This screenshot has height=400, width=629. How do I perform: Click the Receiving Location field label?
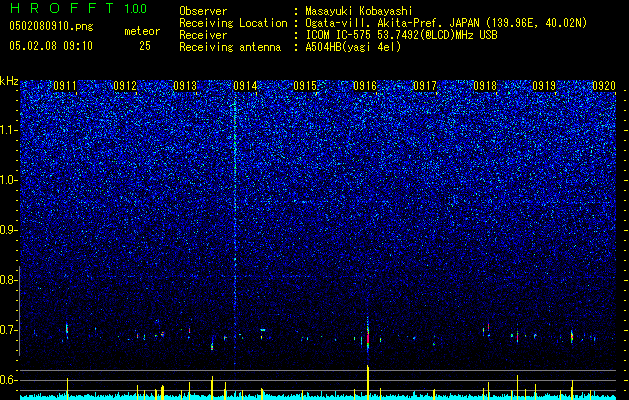click(x=233, y=23)
